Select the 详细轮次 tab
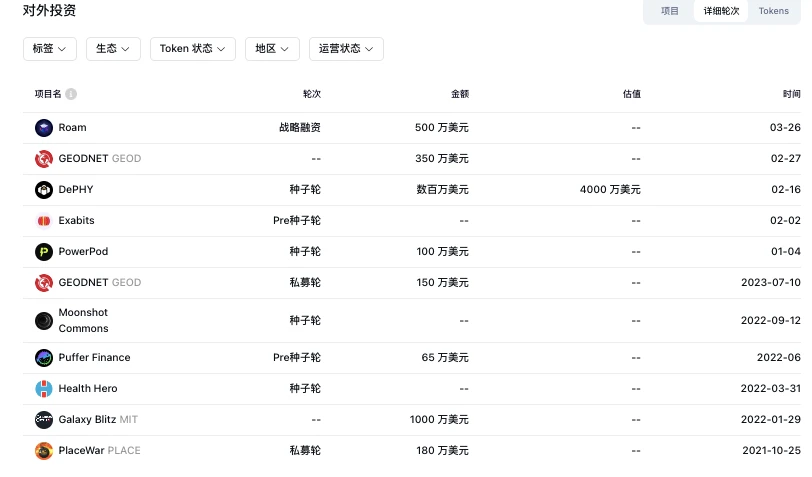Image resolution: width=812 pixels, height=477 pixels. coord(721,11)
